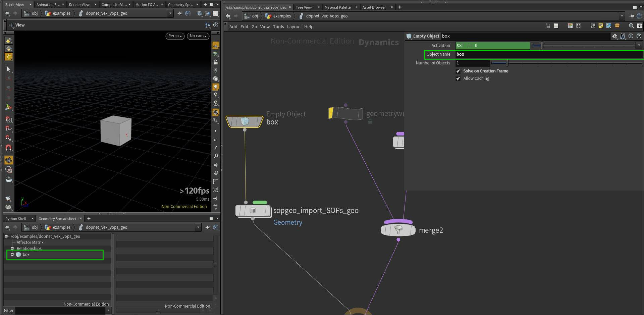The height and width of the screenshot is (315, 644).
Task: Select the Affector Matrix tree entry
Action: click(30, 243)
